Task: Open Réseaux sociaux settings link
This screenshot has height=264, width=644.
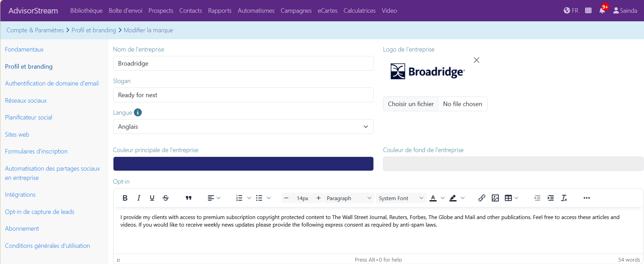Action: tap(26, 101)
